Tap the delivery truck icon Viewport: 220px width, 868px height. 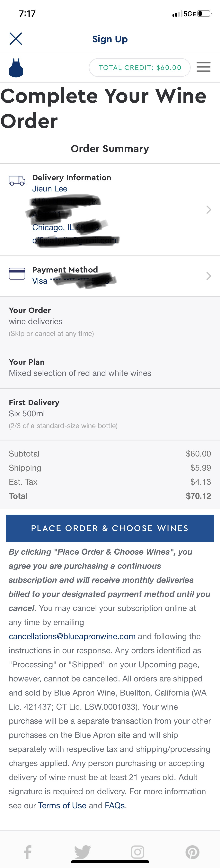click(x=17, y=181)
